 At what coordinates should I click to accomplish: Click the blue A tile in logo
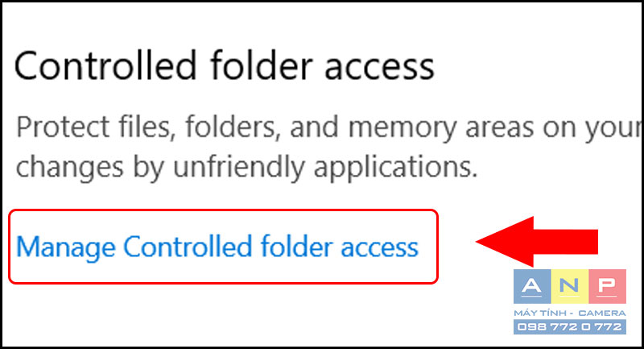coord(532,286)
